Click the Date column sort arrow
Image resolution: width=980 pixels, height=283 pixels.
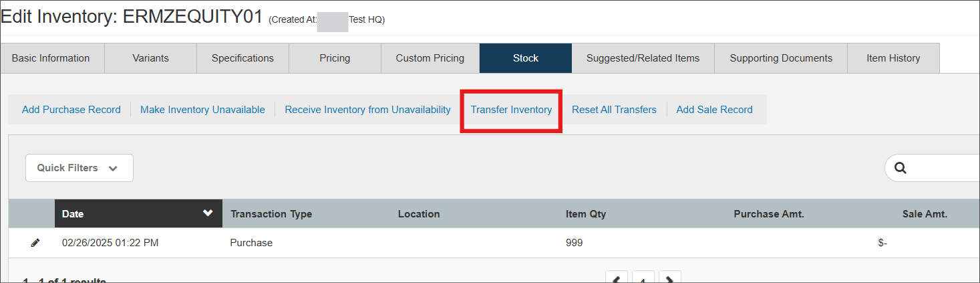point(208,213)
